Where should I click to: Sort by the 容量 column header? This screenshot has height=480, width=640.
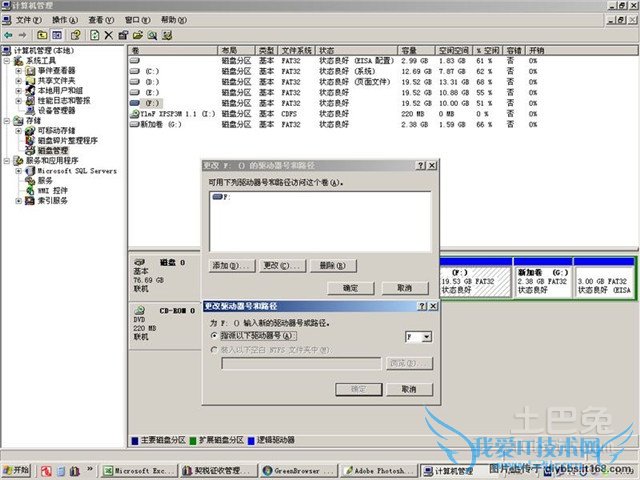pos(416,51)
